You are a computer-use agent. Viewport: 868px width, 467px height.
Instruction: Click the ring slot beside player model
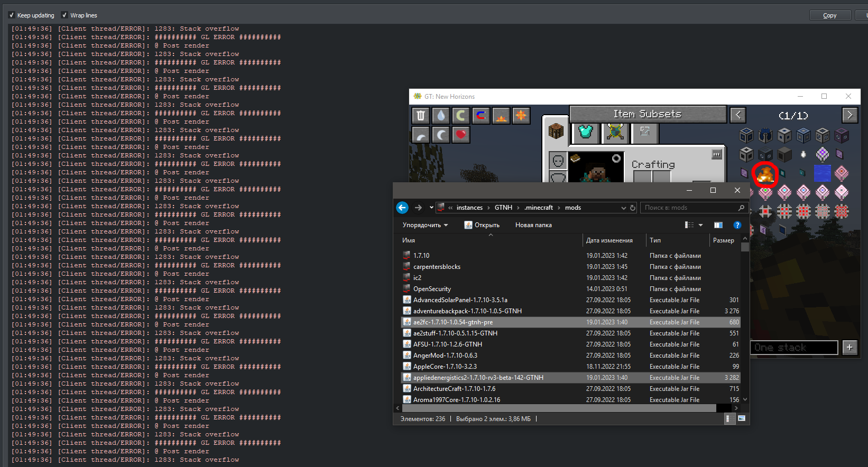[x=616, y=158]
